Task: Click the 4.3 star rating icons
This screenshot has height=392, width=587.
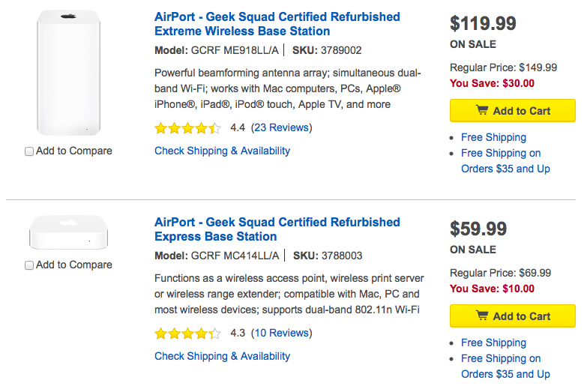Action: (187, 334)
